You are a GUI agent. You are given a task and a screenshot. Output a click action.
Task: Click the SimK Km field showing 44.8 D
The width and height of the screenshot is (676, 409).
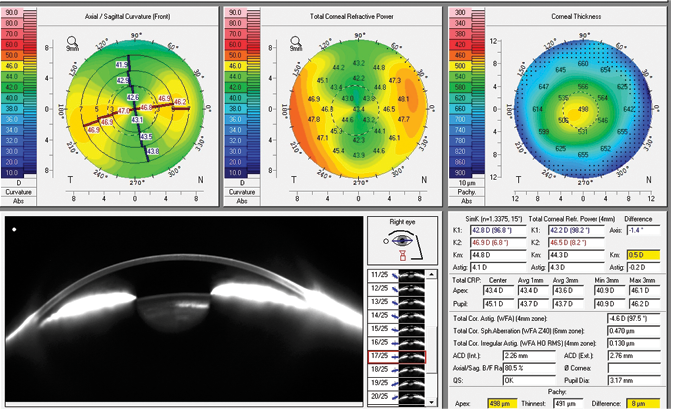[498, 255]
